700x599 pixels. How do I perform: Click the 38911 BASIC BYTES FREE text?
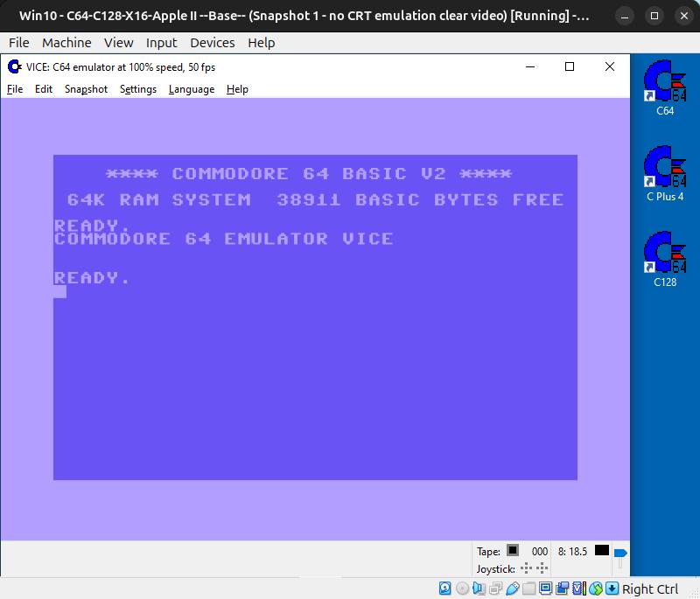point(420,199)
